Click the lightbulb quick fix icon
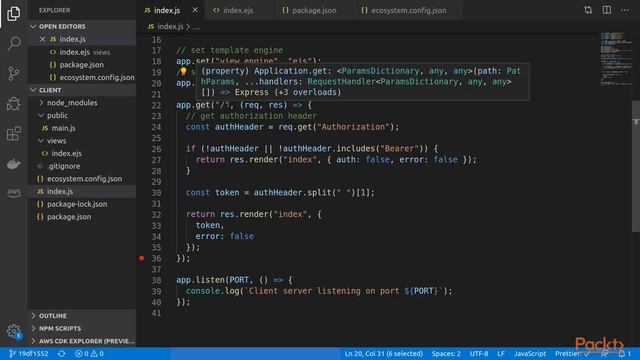Image resolution: width=640 pixels, height=360 pixels. coord(183,71)
